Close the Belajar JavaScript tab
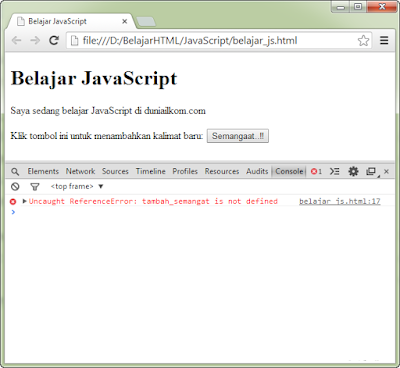Screen dimensions: 400x368 (x=124, y=22)
